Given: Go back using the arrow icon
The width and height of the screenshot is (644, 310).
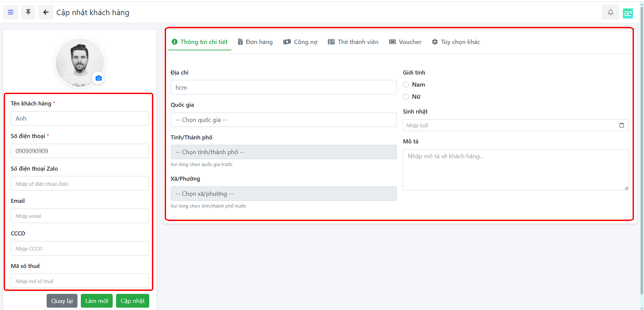Looking at the screenshot, I should (x=46, y=12).
